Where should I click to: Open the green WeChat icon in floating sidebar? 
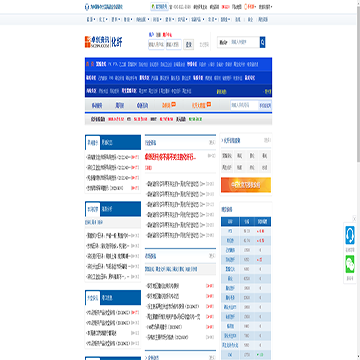(x=350, y=264)
